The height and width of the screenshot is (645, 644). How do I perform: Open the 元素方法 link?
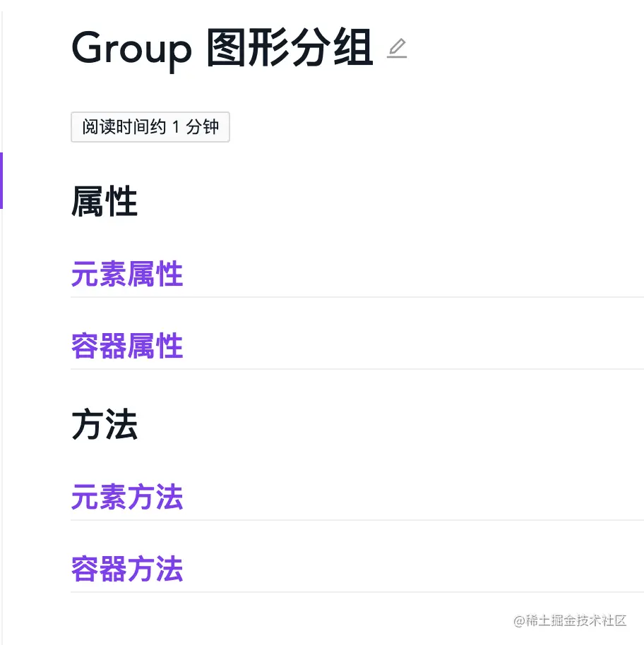[127, 497]
